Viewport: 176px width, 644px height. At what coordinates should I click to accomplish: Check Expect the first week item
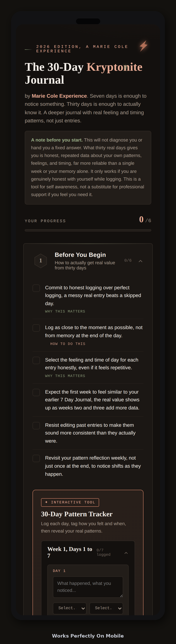[36, 392]
